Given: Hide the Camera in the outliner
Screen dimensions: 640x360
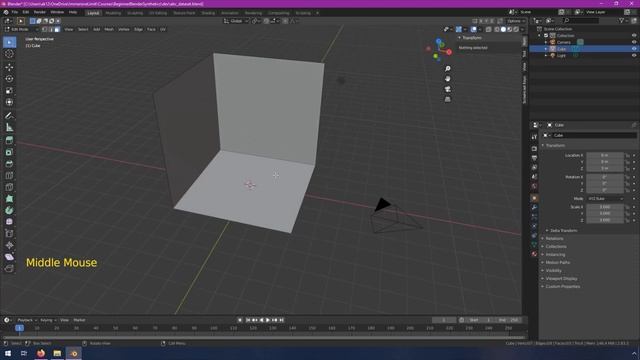Looking at the screenshot, I should pos(634,42).
